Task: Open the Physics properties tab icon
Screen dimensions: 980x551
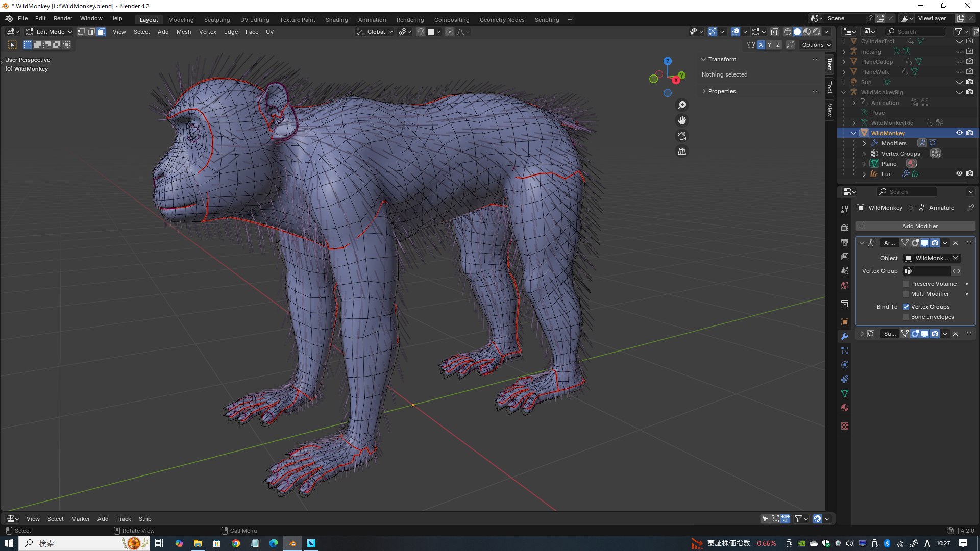Action: click(x=845, y=365)
